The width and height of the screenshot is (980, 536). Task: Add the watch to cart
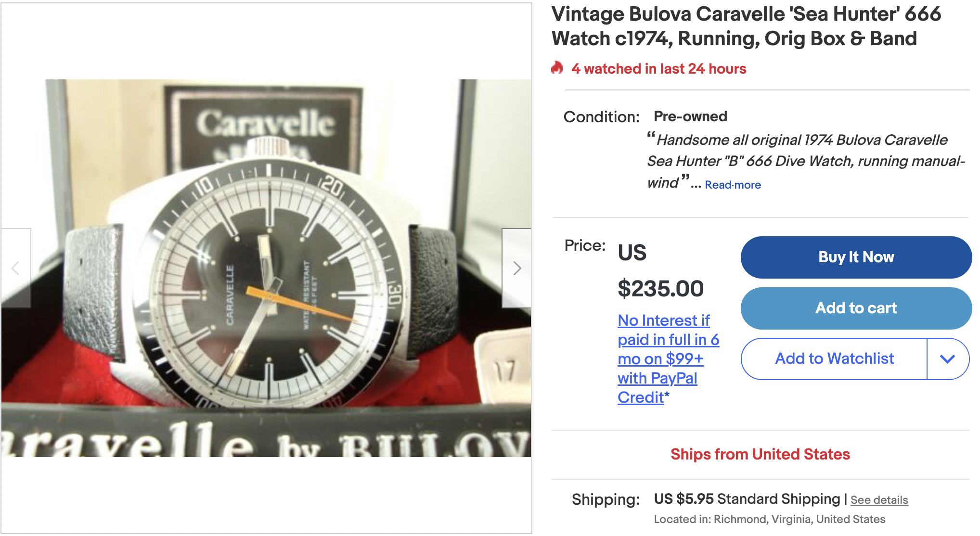[856, 308]
